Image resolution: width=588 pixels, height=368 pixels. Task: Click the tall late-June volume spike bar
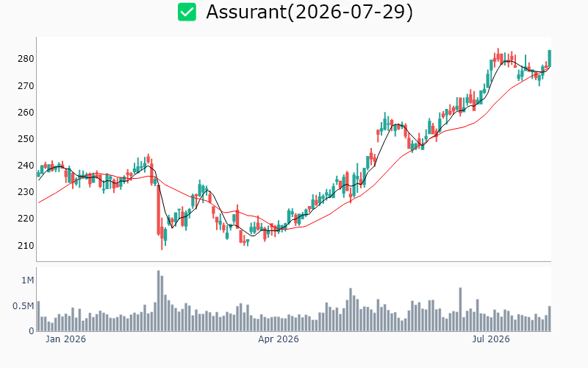460,309
